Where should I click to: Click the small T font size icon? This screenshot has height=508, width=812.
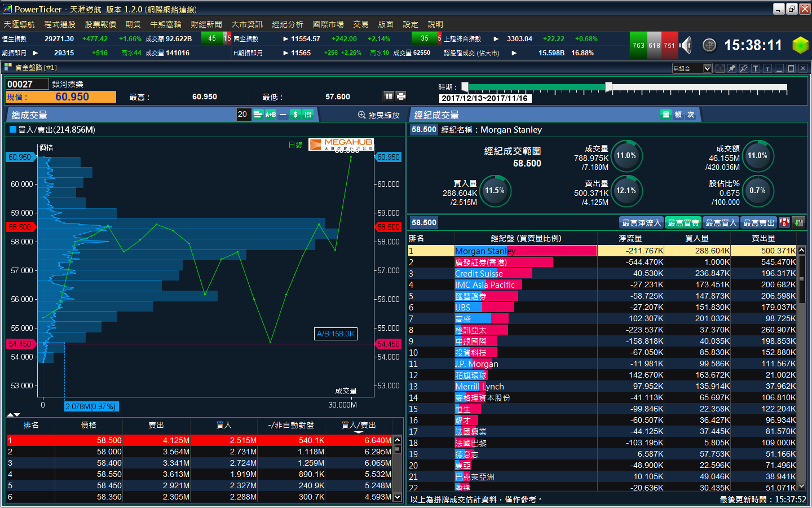(767, 68)
